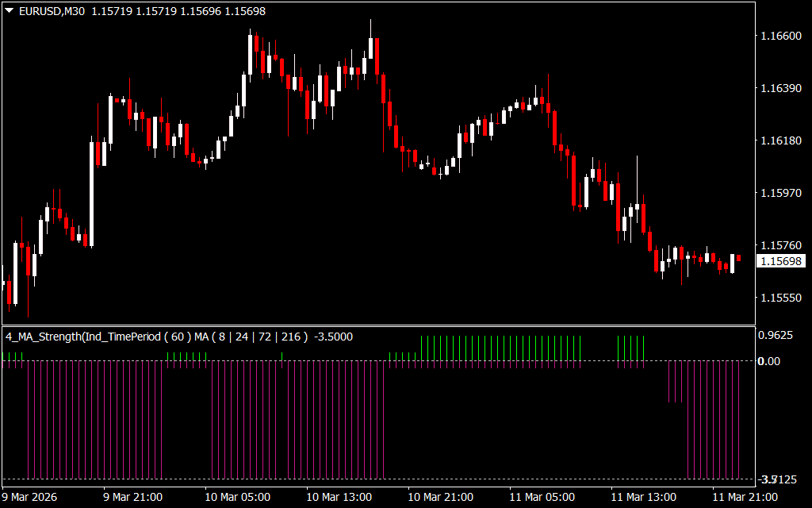Select the 1.16180 price level on axis
The image size is (812, 508).
click(780, 140)
